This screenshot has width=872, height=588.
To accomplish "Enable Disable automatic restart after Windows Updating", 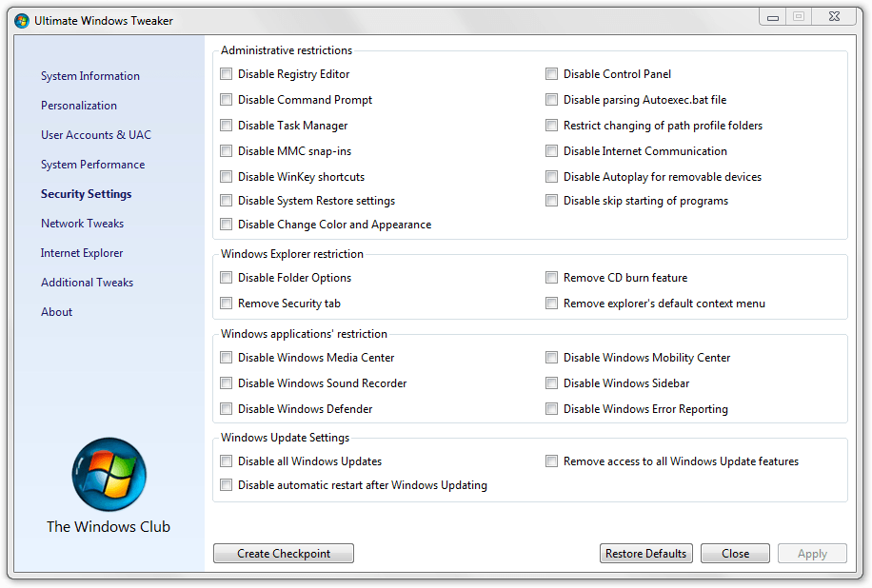I will [x=226, y=484].
